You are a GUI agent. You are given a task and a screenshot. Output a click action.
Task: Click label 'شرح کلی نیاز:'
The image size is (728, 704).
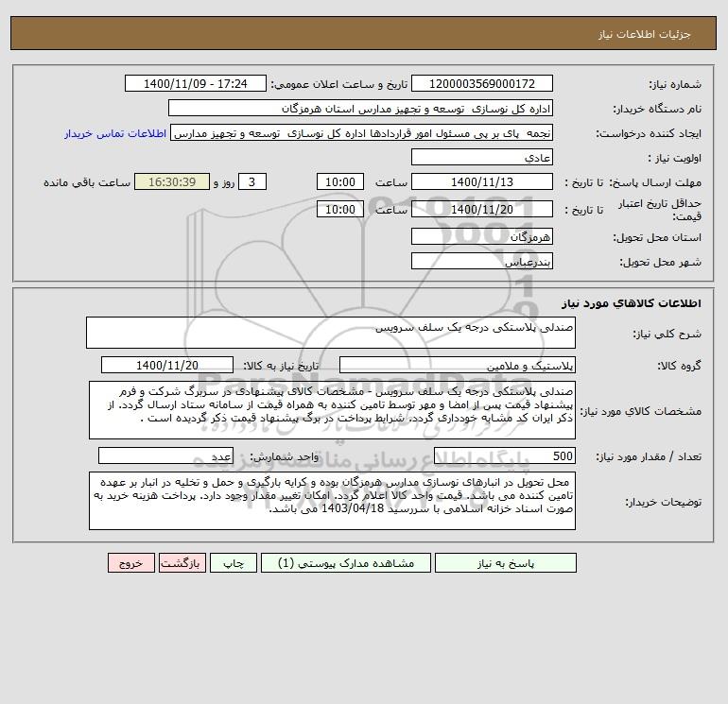[667, 334]
